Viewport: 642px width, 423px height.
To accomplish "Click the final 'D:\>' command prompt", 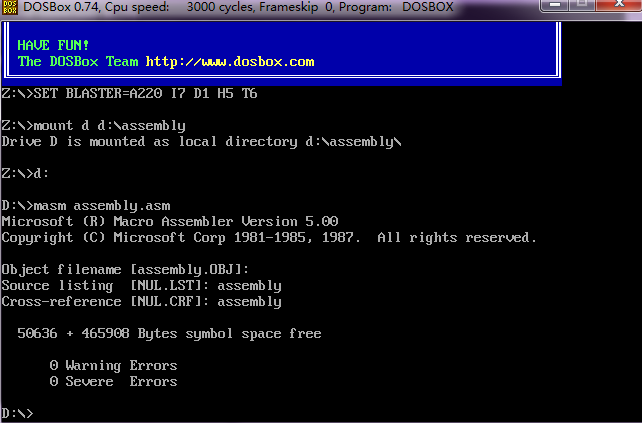I will (x=17, y=413).
